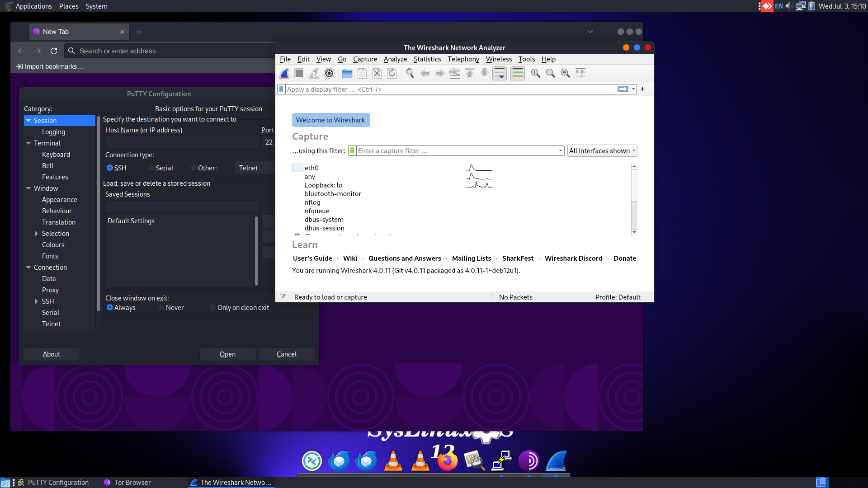Open PuTTY from the dock icon
This screenshot has width=868, height=488.
click(x=502, y=461)
